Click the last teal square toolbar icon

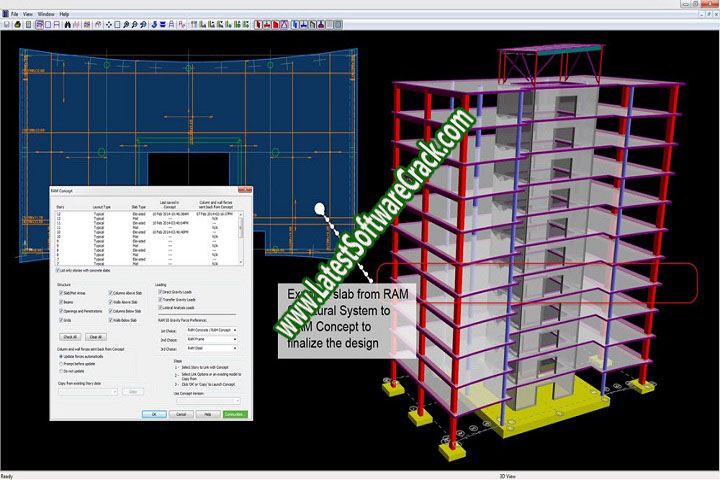tap(338, 24)
